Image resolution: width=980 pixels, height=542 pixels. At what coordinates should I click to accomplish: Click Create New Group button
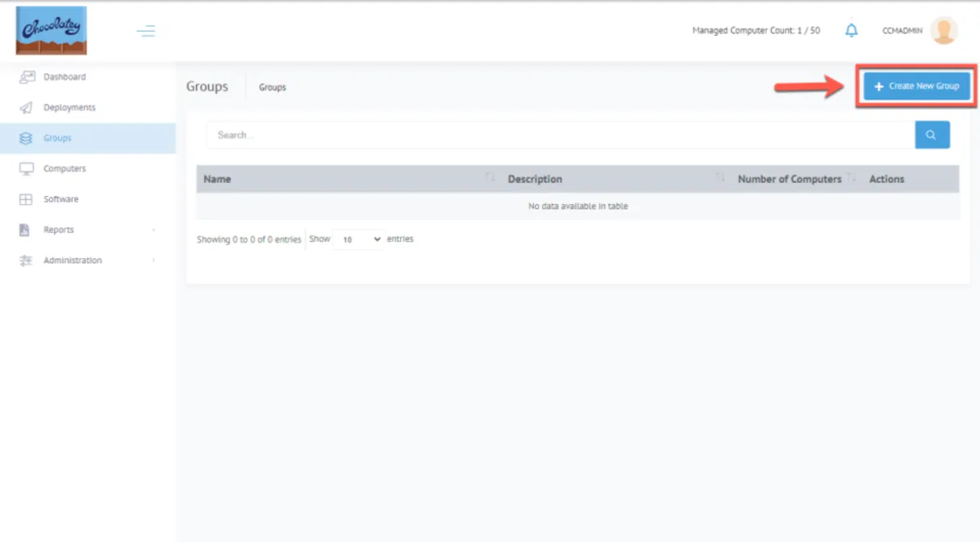pos(916,86)
